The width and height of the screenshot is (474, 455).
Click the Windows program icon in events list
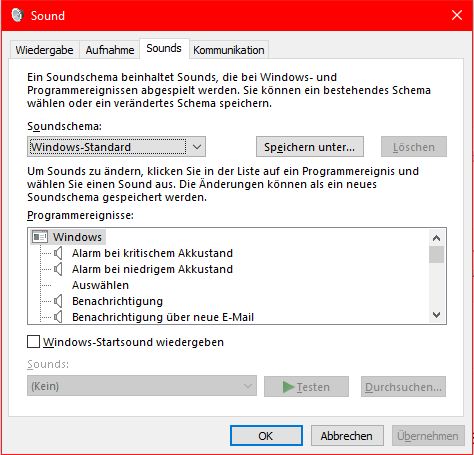[40, 237]
